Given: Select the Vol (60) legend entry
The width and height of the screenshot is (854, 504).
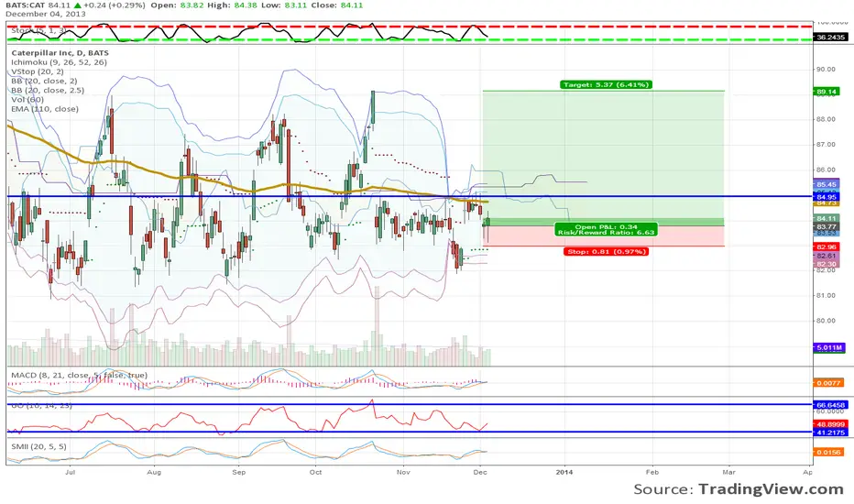Looking at the screenshot, I should (x=27, y=99).
